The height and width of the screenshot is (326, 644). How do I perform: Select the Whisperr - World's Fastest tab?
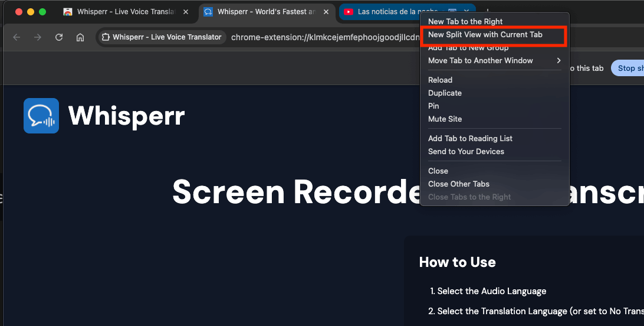(x=267, y=12)
